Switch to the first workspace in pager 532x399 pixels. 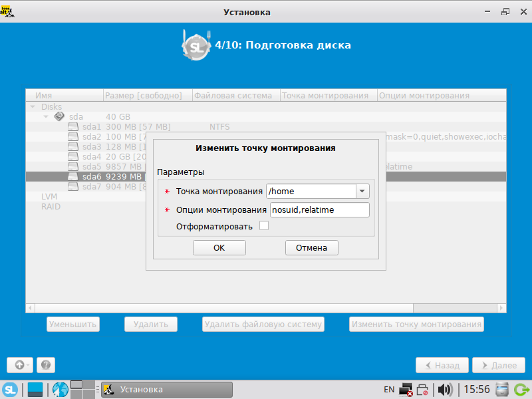76,384
